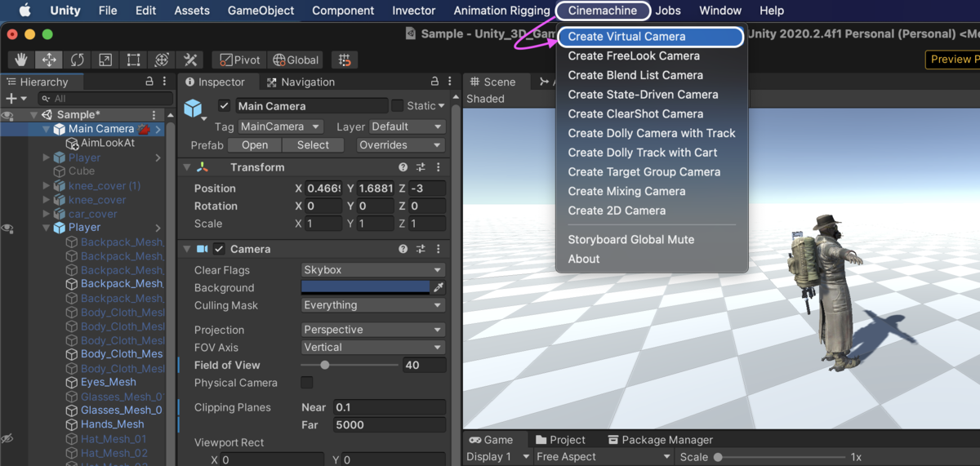This screenshot has height=466, width=980.
Task: Open the Culling Mask dropdown
Action: [x=372, y=305]
